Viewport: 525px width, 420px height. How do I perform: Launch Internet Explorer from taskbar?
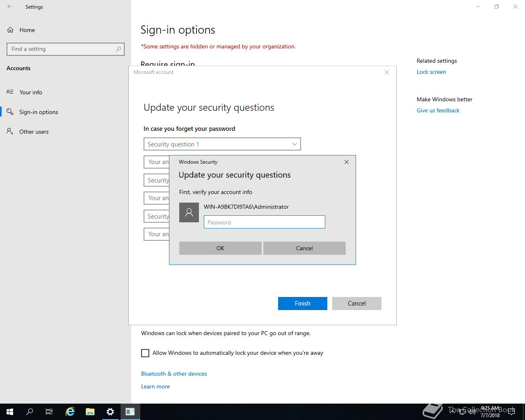70,412
